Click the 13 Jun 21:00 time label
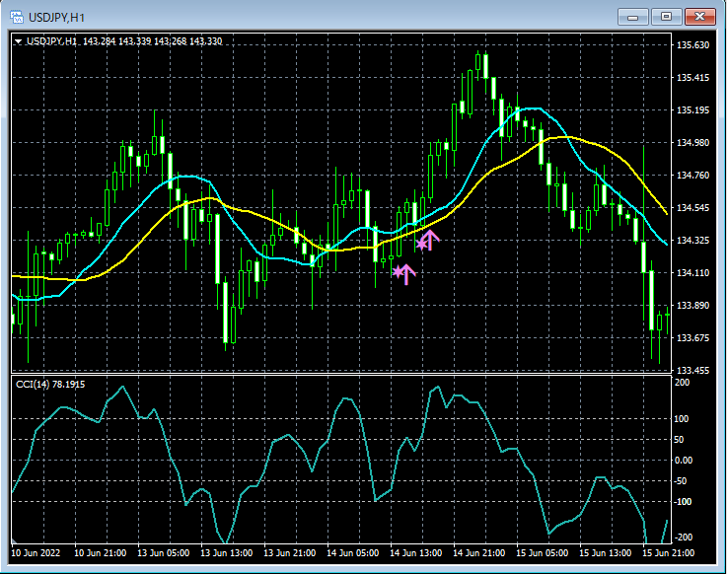Image resolution: width=728 pixels, height=574 pixels. (x=289, y=552)
